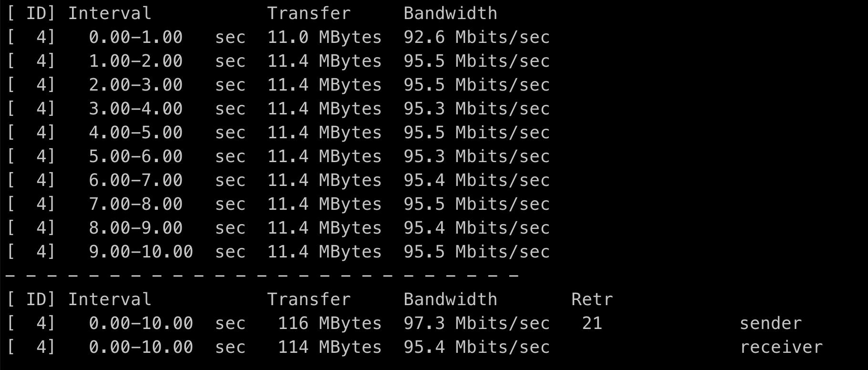Click the 97.3 Mbits/sec sender bandwidth

pyautogui.click(x=476, y=323)
